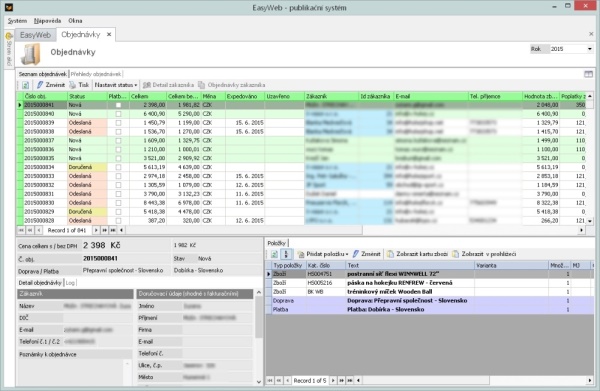Refresh the orders list toolbar icon
Viewport: 600px width, 391px height.
pyautogui.click(x=25, y=85)
